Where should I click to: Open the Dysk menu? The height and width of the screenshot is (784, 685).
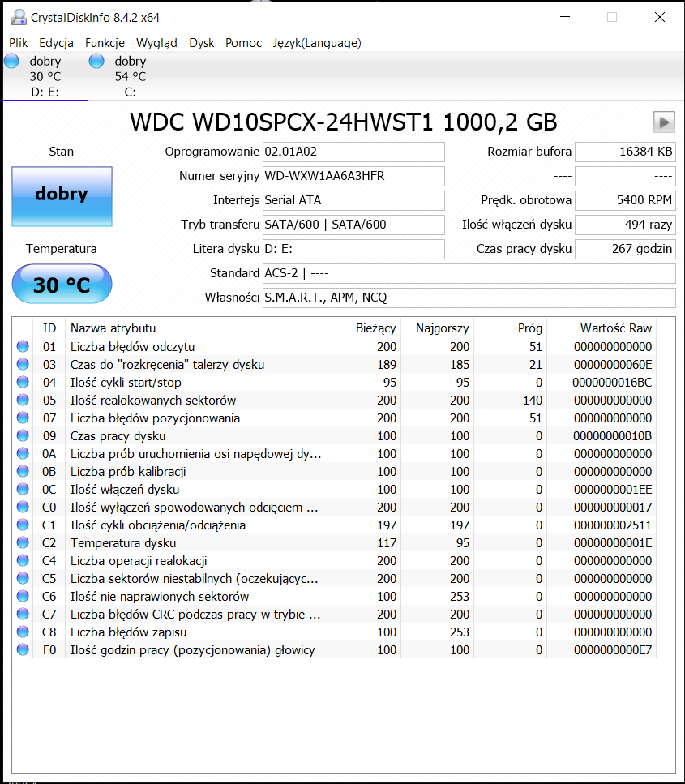tap(202, 43)
